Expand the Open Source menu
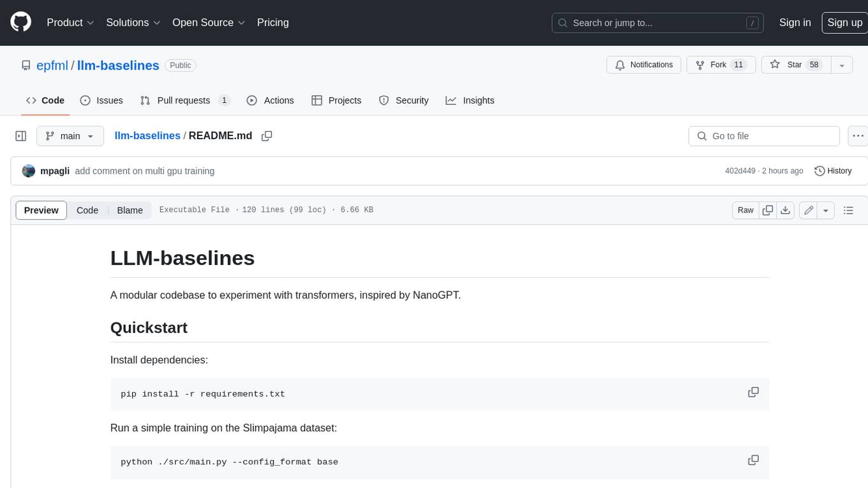The image size is (868, 488). 209,22
